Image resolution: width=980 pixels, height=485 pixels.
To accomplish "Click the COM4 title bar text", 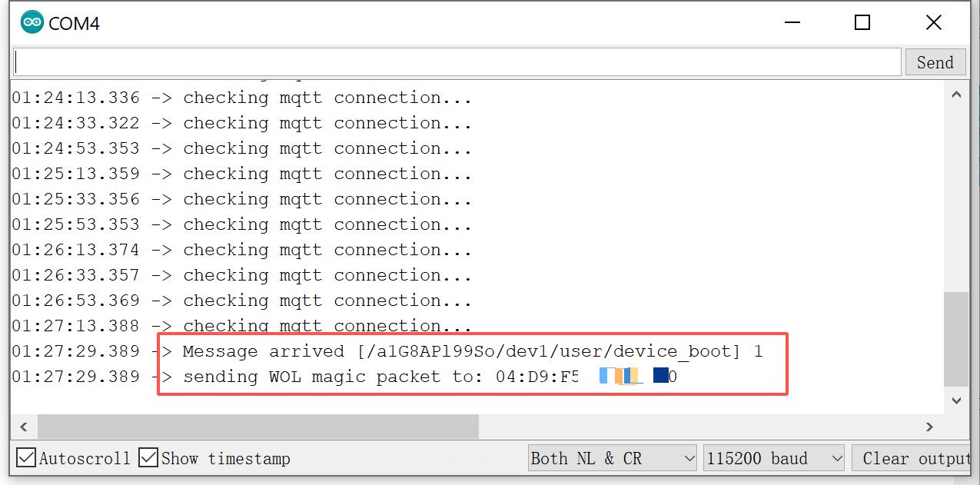I will (x=75, y=22).
